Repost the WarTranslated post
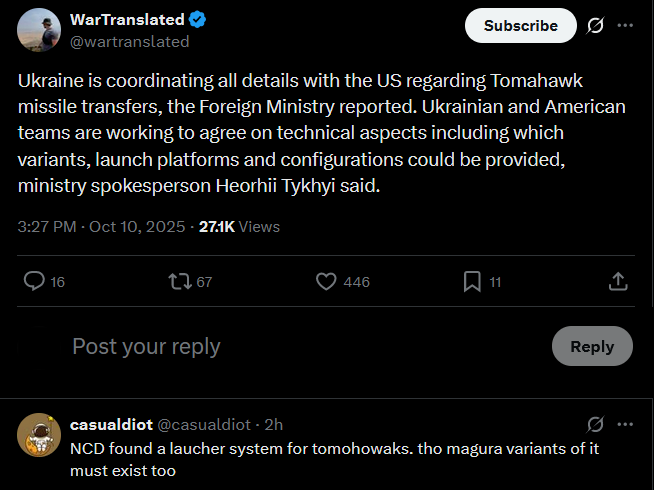 coord(181,282)
